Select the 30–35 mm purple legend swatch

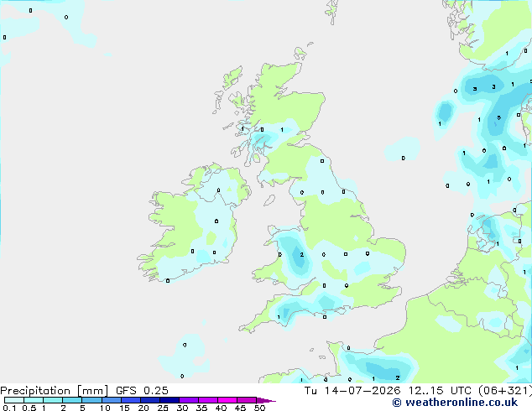click(188, 400)
